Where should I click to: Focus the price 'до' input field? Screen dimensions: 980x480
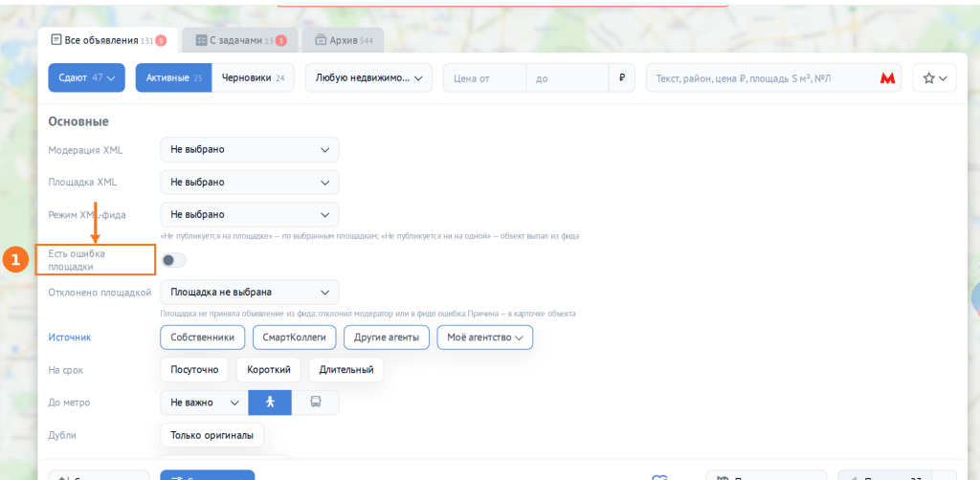click(568, 78)
